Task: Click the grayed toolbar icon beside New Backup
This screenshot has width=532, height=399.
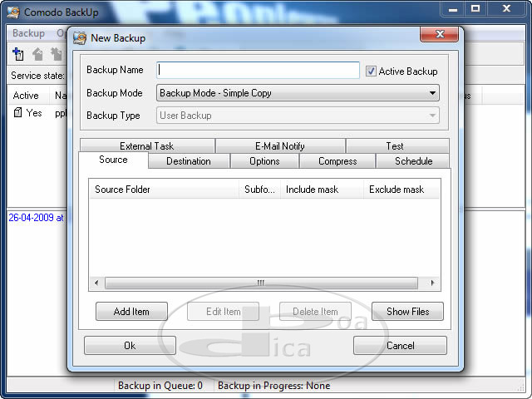Action: [x=37, y=54]
